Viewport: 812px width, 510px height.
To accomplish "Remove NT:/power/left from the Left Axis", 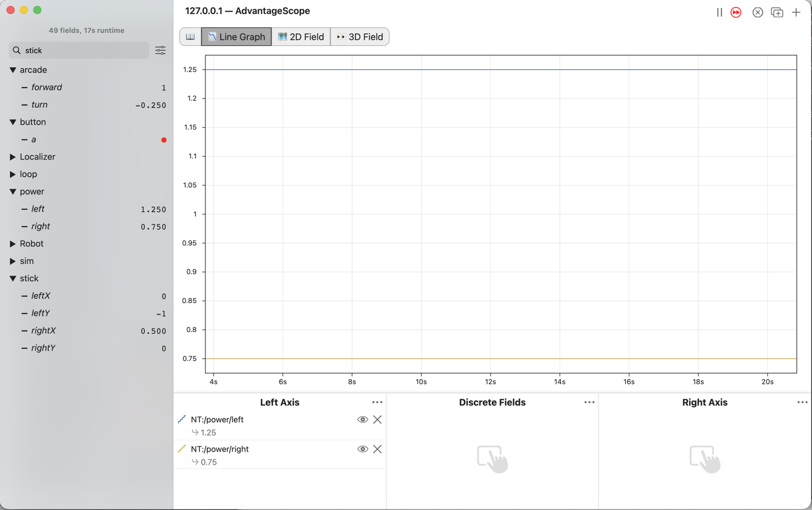I will 378,420.
